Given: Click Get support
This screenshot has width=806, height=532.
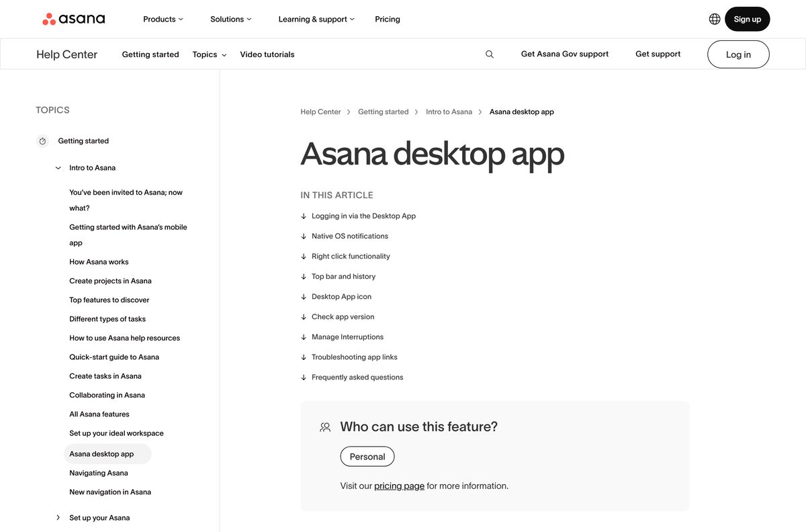Looking at the screenshot, I should pyautogui.click(x=658, y=54).
